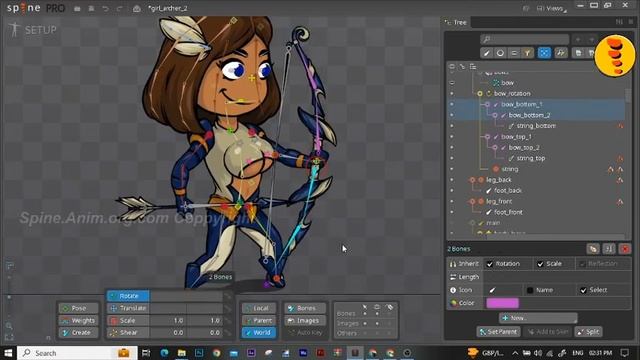Click the Scale X value field

(168, 320)
